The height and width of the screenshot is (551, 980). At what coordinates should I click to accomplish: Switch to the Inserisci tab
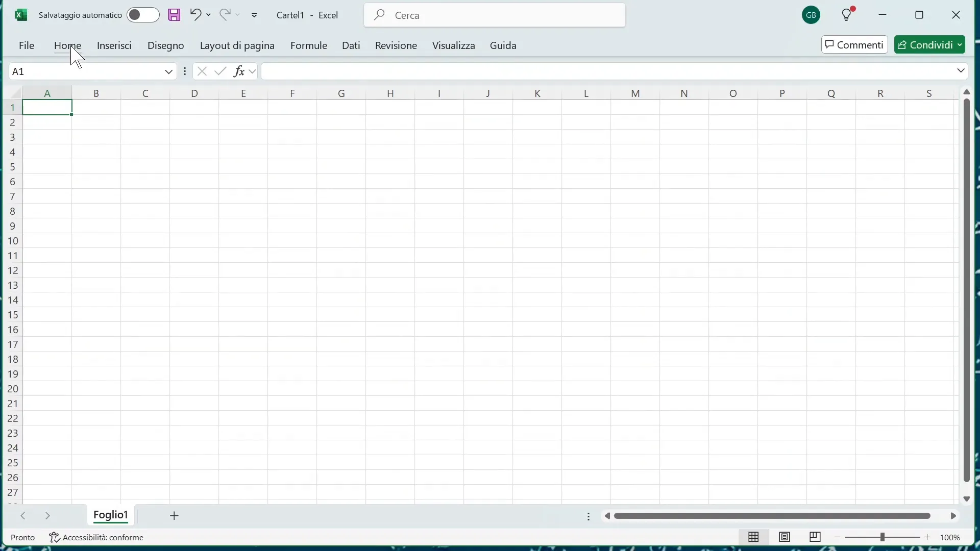click(x=115, y=46)
